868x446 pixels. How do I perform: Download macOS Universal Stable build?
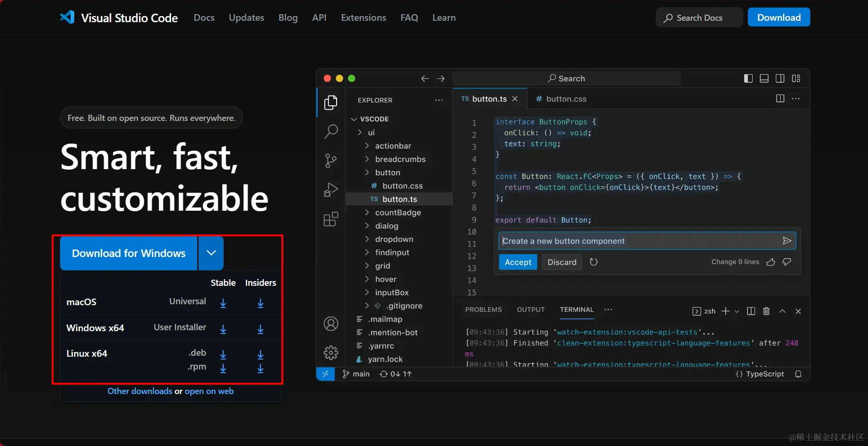point(223,303)
